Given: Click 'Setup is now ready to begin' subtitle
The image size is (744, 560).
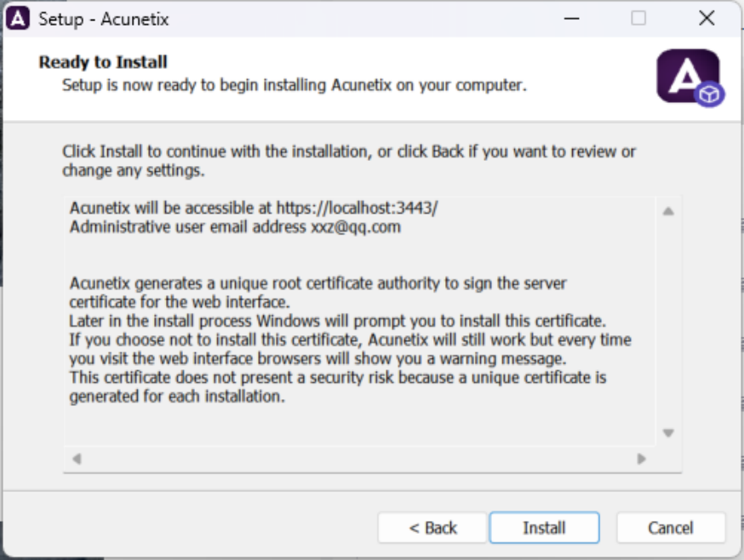Looking at the screenshot, I should tap(295, 85).
